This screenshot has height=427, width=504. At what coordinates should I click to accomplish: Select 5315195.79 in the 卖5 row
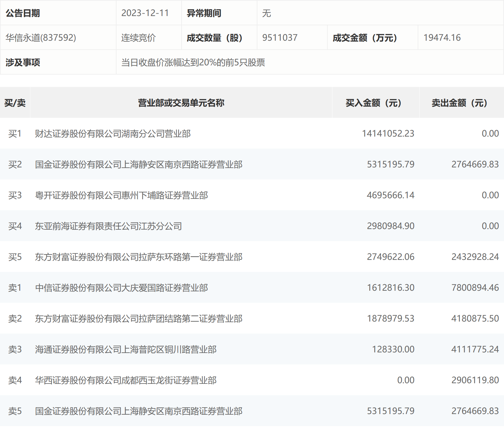391,411
